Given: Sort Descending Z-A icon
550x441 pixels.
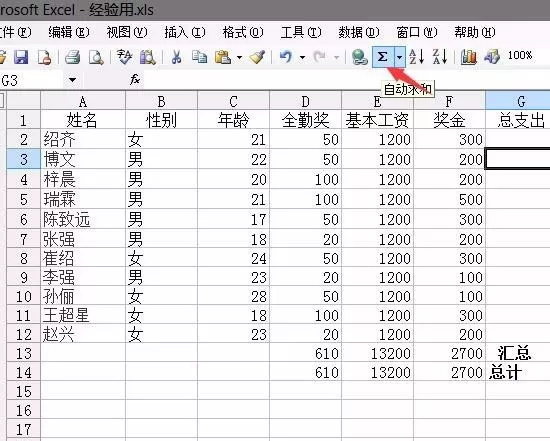Looking at the screenshot, I should pos(440,57).
